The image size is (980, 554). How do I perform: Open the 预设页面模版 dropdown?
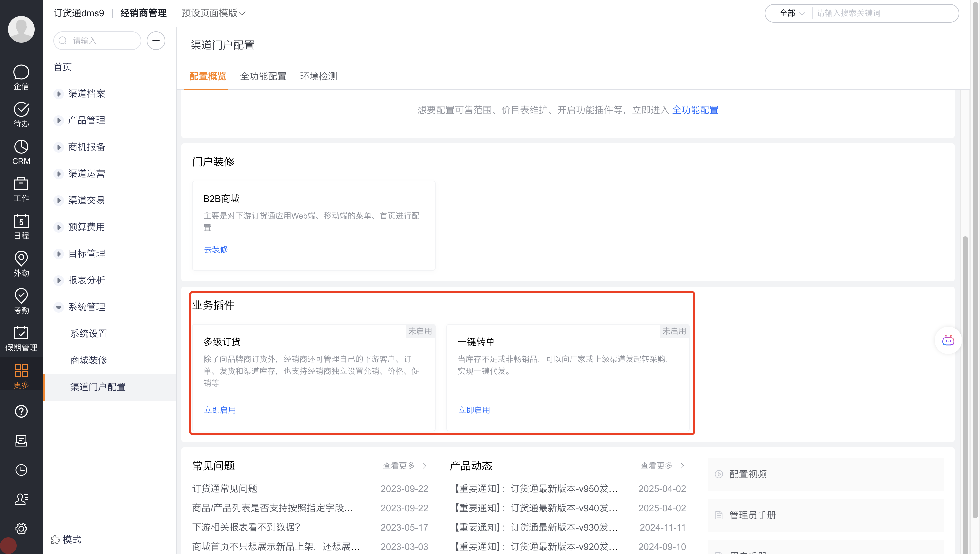pyautogui.click(x=213, y=13)
